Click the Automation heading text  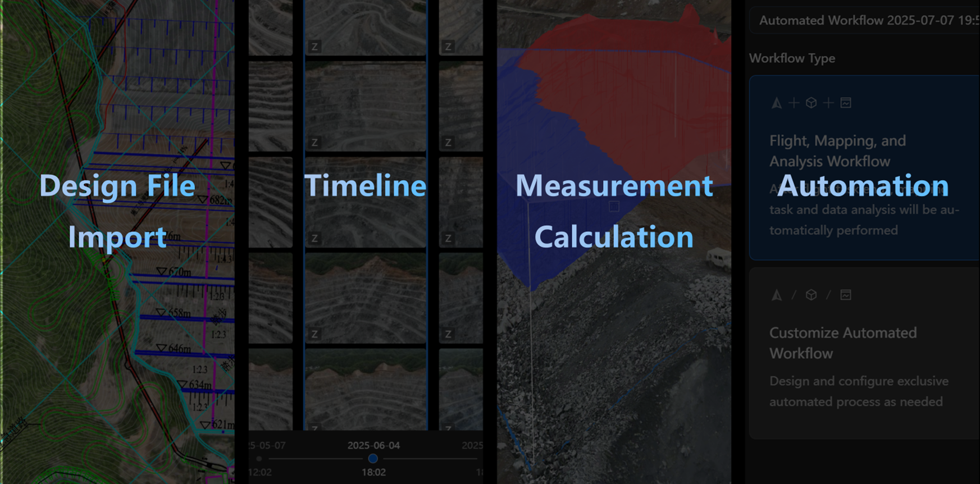(863, 185)
